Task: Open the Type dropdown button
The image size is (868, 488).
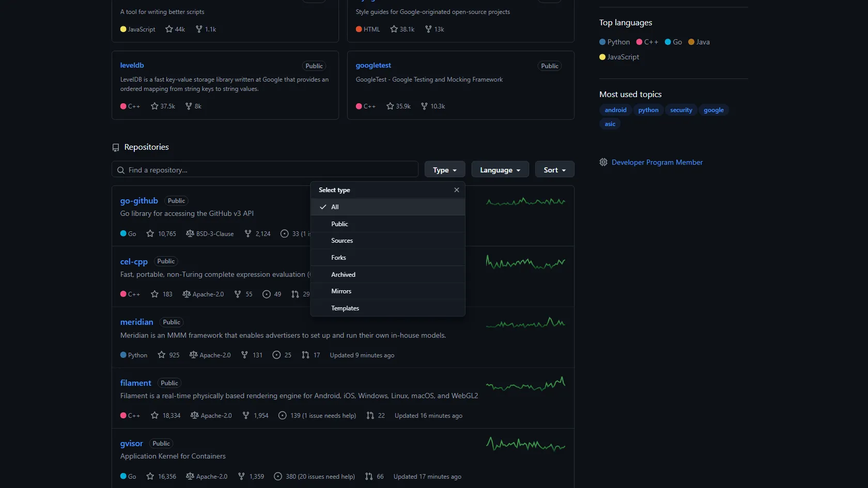Action: (x=445, y=170)
